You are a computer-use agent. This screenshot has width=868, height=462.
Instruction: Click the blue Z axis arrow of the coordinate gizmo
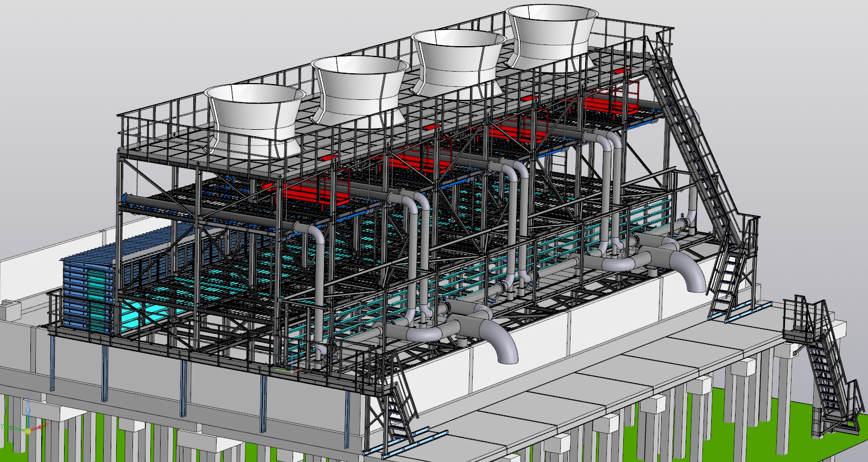click(28, 411)
